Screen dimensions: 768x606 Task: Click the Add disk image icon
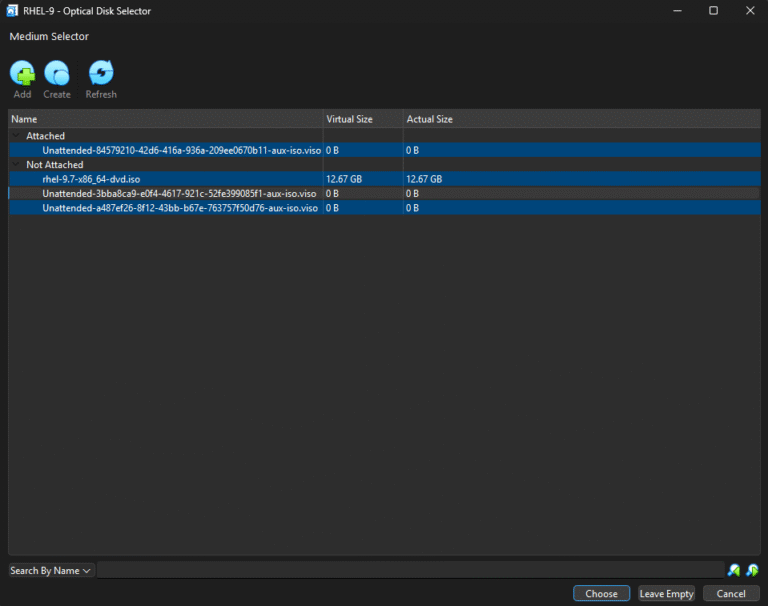[x=22, y=73]
